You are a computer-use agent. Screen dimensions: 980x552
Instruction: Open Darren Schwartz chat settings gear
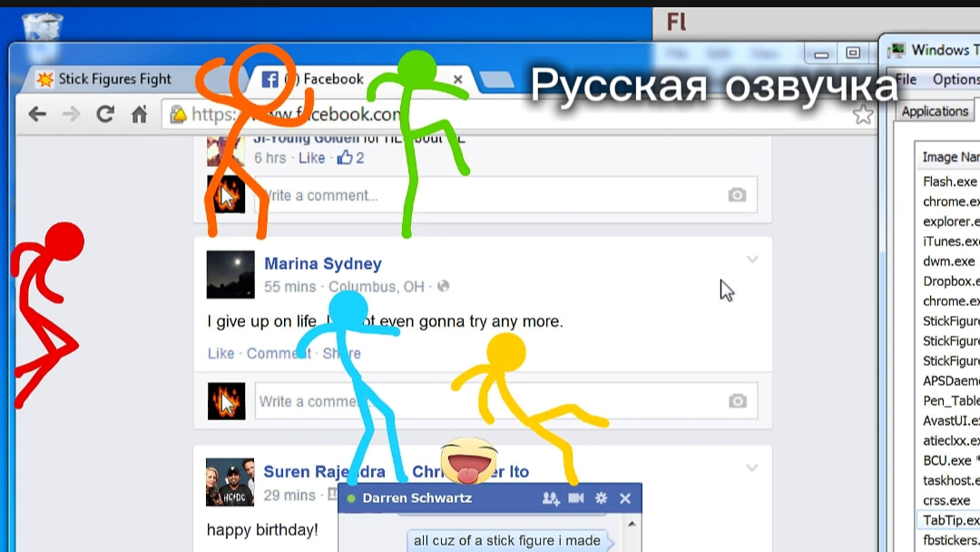[x=602, y=498]
